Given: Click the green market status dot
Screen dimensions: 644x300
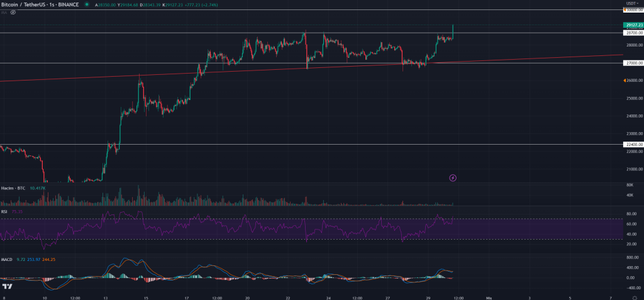Looking at the screenshot, I should point(86,6).
